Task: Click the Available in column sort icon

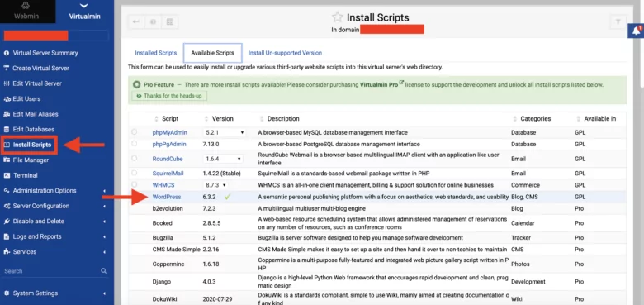Action: click(x=578, y=119)
